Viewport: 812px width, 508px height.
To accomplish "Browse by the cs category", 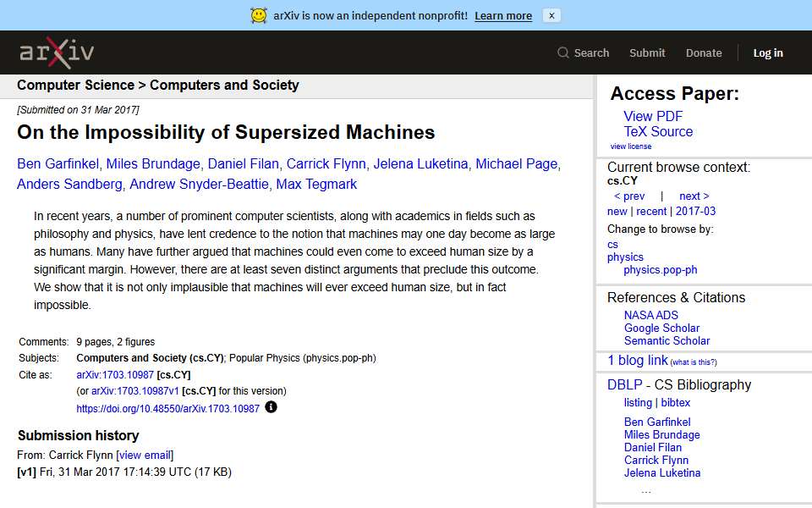I will (612, 245).
